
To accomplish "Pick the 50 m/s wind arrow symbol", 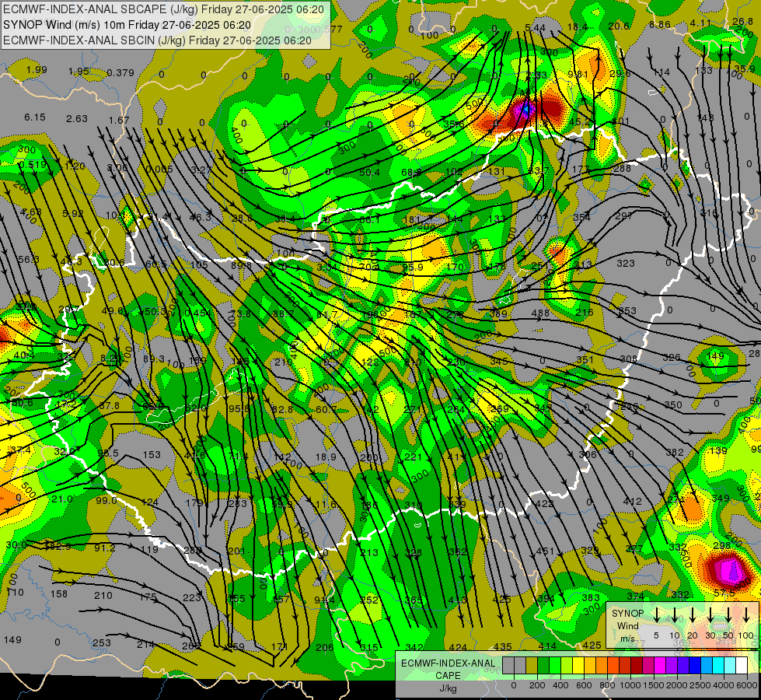I will pos(728,615).
